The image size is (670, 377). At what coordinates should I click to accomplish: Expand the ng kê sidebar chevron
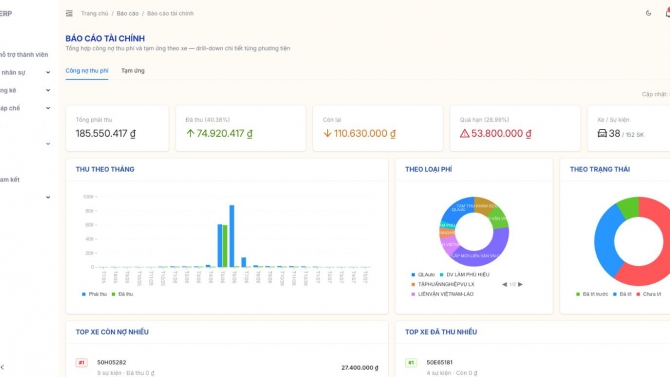[48, 90]
